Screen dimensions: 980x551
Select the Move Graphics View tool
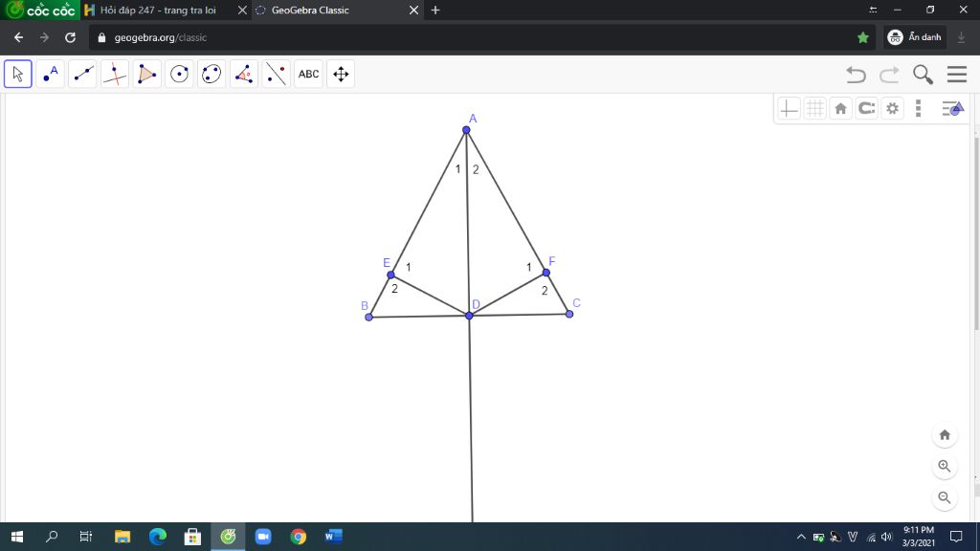(x=341, y=74)
